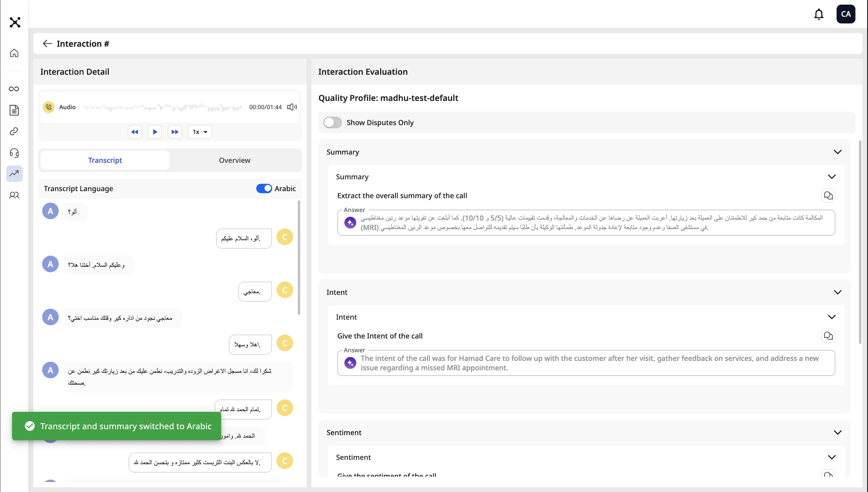The height and width of the screenshot is (492, 868).
Task: Collapse the inner Summary card
Action: tap(831, 177)
